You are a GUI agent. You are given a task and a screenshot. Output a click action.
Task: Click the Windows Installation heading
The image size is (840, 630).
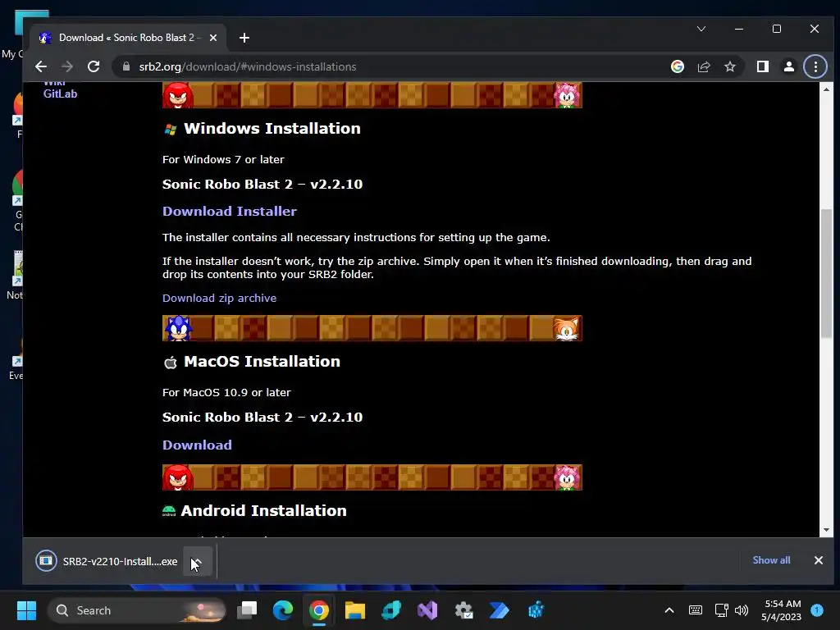click(x=272, y=129)
